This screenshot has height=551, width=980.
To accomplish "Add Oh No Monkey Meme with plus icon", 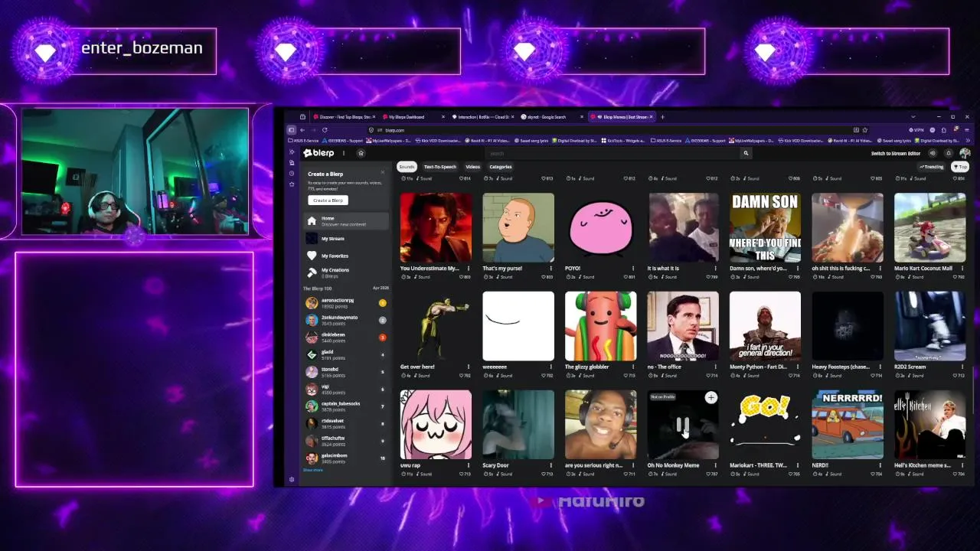I will coord(711,397).
